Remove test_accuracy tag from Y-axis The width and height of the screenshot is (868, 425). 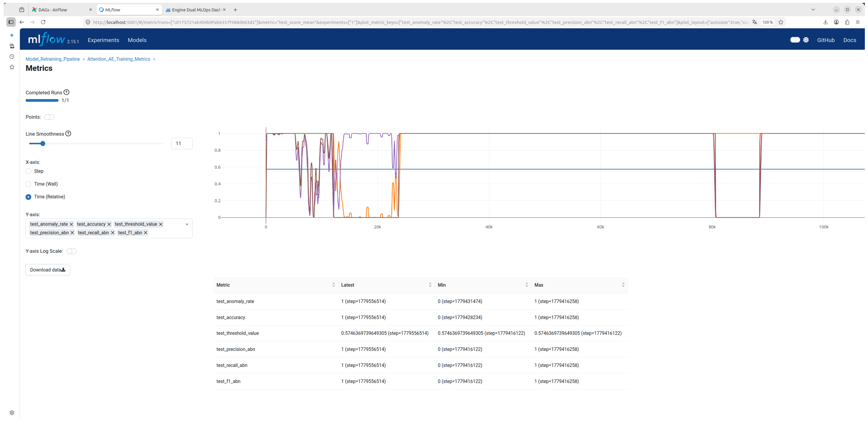click(x=109, y=224)
